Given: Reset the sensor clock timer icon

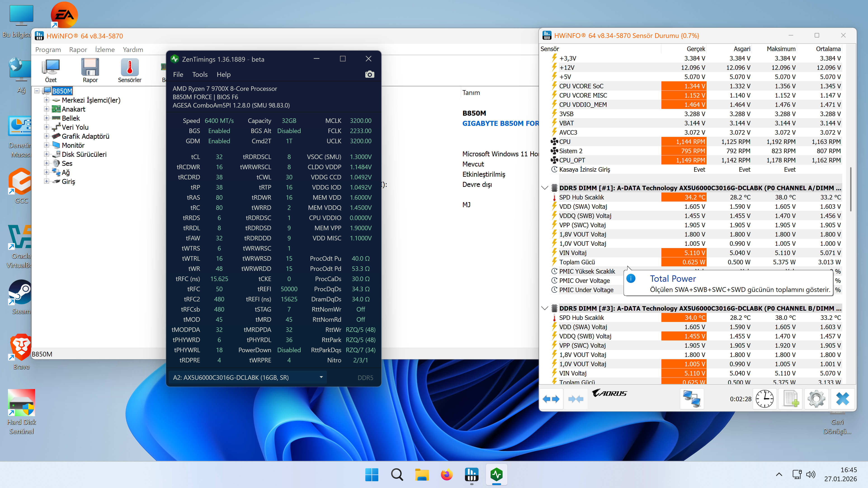Looking at the screenshot, I should (x=764, y=399).
